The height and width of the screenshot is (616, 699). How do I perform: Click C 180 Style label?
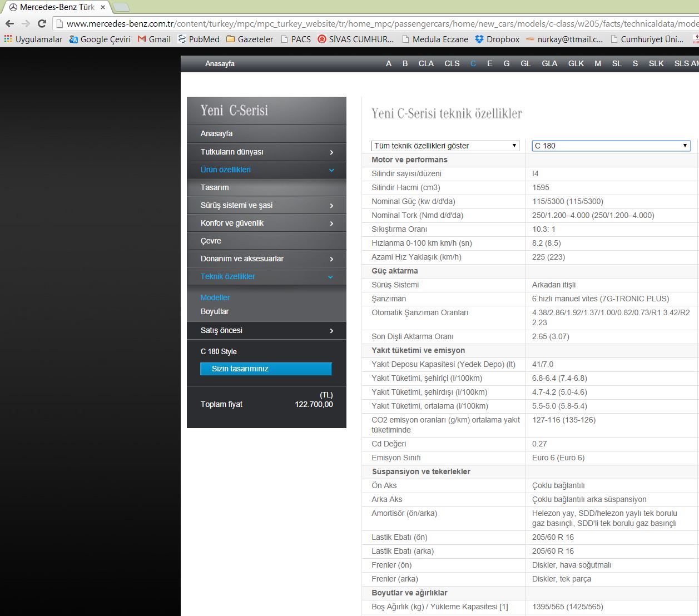(x=219, y=351)
